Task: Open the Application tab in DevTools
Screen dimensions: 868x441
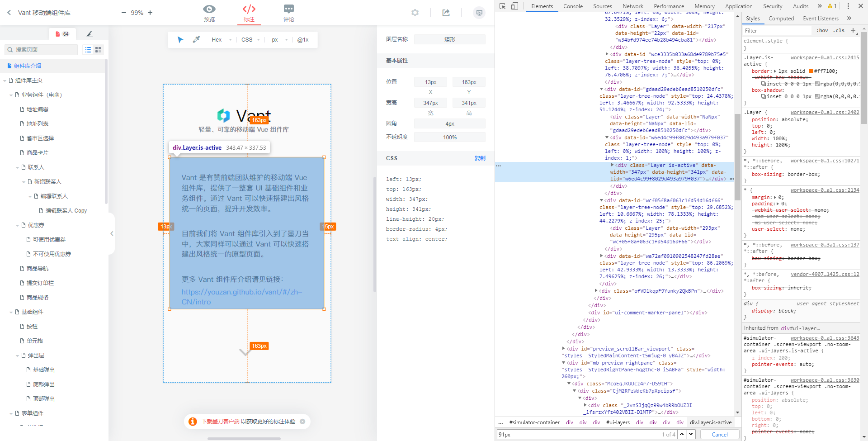Action: 739,6
